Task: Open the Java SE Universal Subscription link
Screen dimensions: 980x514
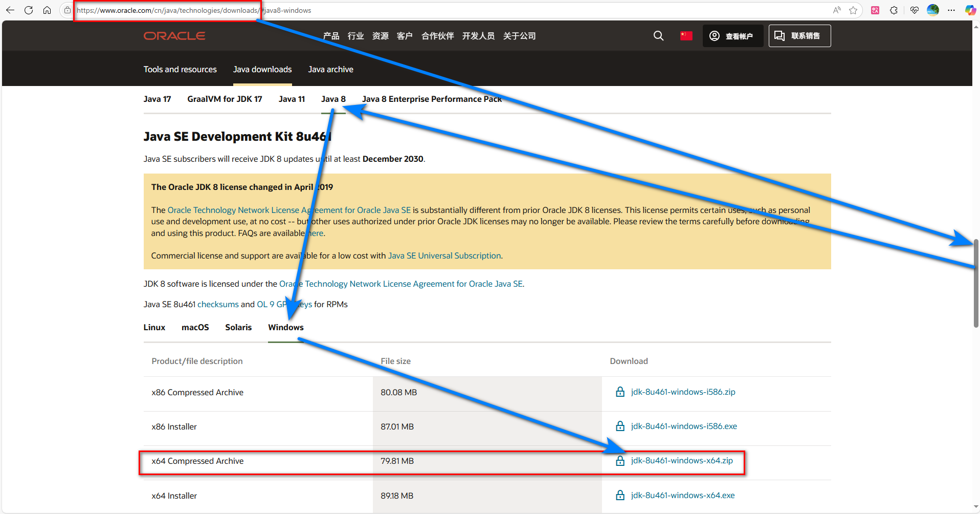Action: point(444,255)
